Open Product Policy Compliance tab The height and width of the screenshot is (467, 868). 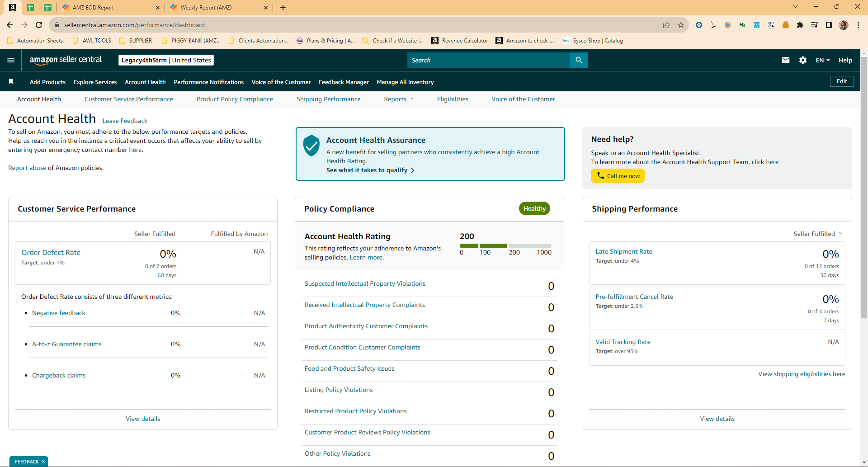pyautogui.click(x=235, y=99)
